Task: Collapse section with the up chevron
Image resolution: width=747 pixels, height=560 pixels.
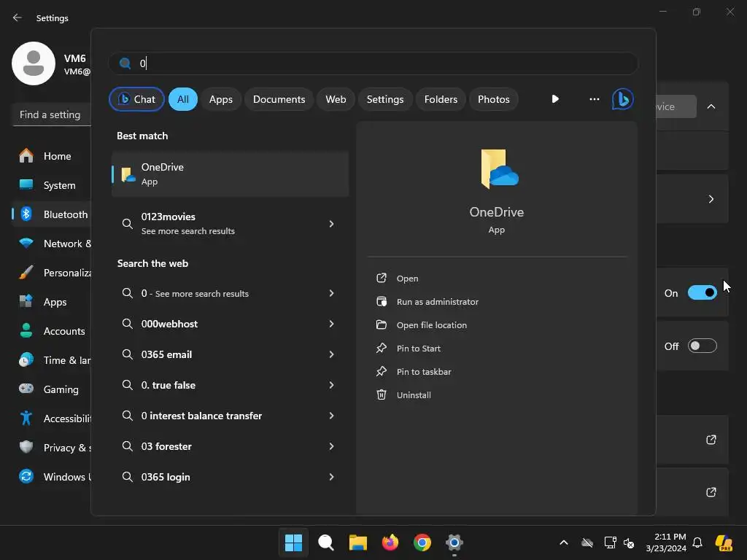Action: (711, 106)
